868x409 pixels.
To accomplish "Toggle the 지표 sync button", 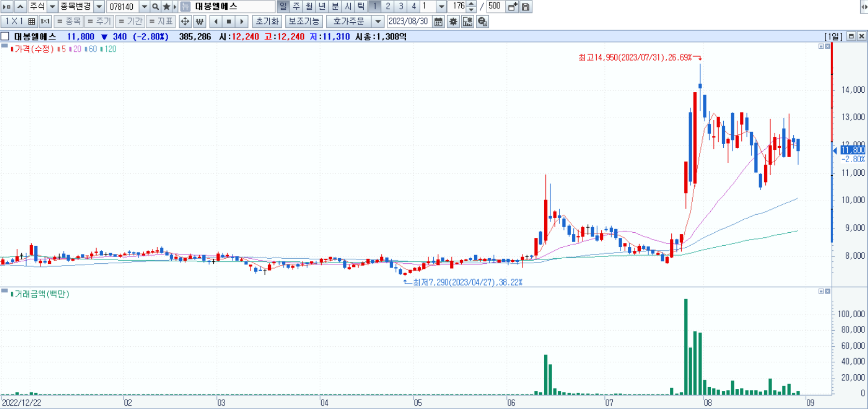I will pyautogui.click(x=161, y=21).
